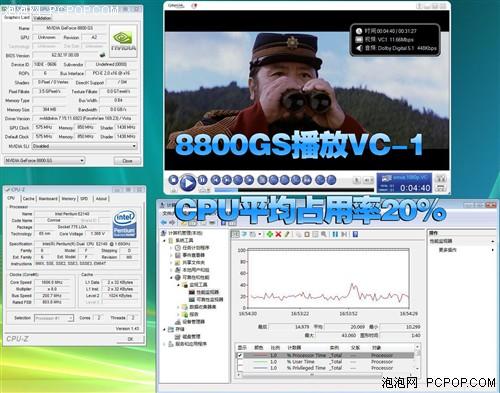Click the first round blue button right of Pause

click(216, 180)
